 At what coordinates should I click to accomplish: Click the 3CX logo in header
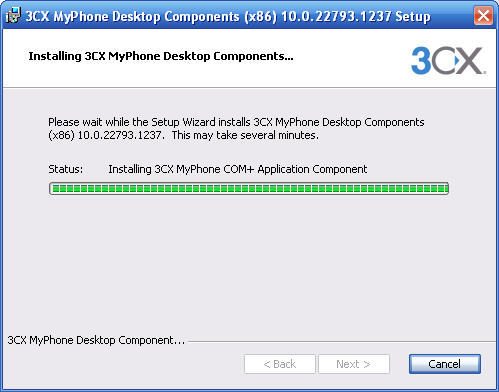point(448,60)
